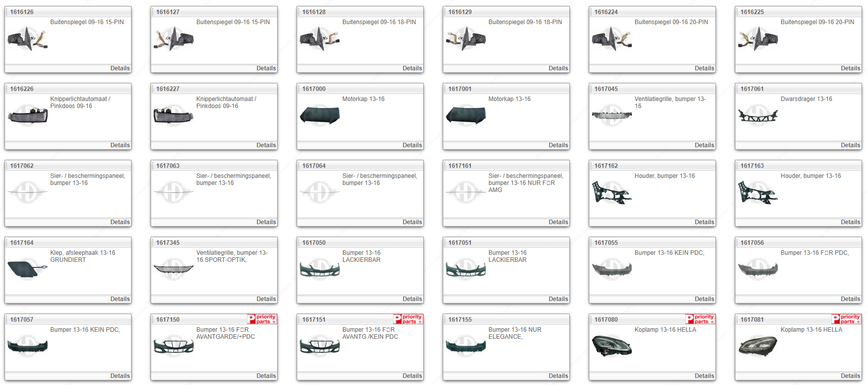868x385 pixels.
Task: Open Details for part 1616128
Action: pos(412,68)
